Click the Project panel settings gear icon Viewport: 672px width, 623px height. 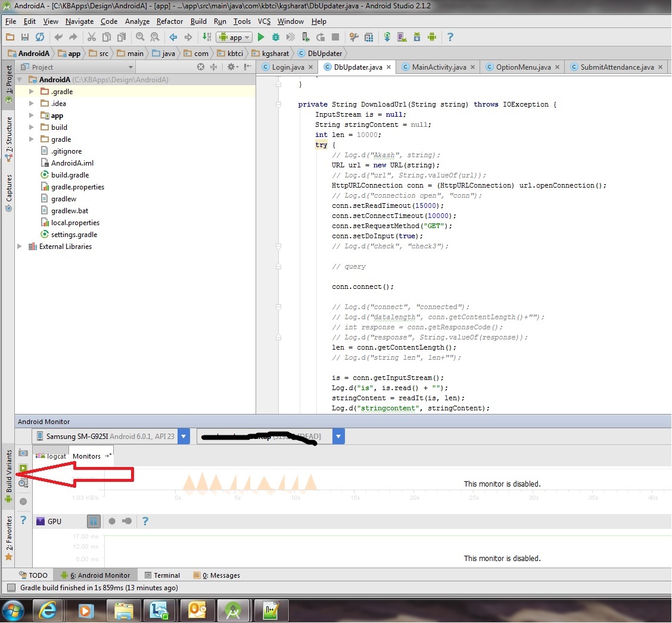point(232,67)
